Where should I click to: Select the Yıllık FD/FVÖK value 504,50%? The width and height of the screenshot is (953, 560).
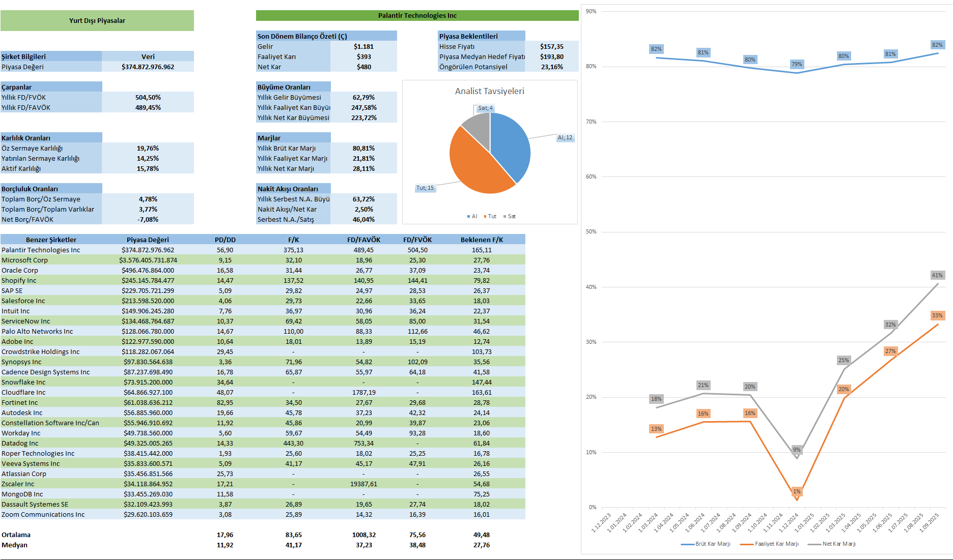click(x=148, y=97)
